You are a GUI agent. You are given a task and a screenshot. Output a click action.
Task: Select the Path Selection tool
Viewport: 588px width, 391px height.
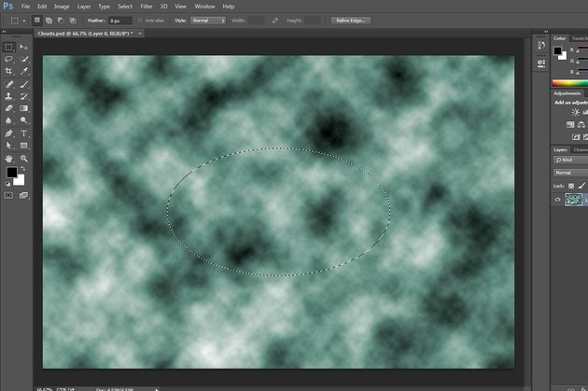[9, 146]
